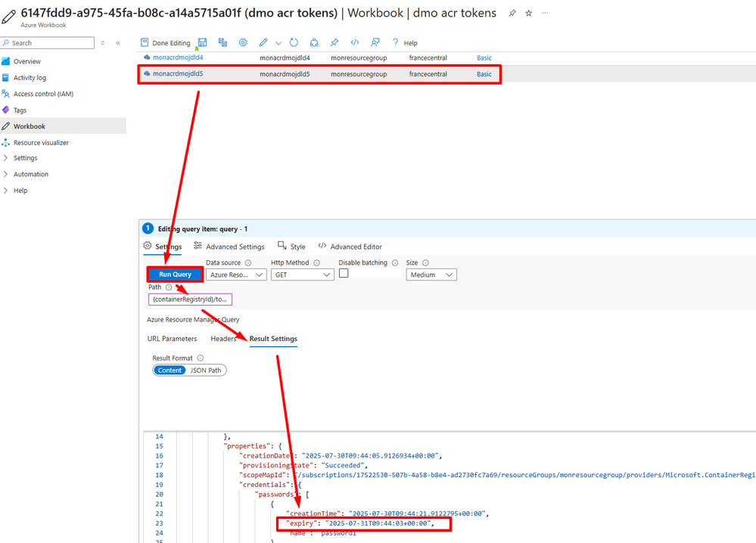The image size is (756, 543).
Task: Click the pencil edit icon in toolbar
Action: [263, 42]
